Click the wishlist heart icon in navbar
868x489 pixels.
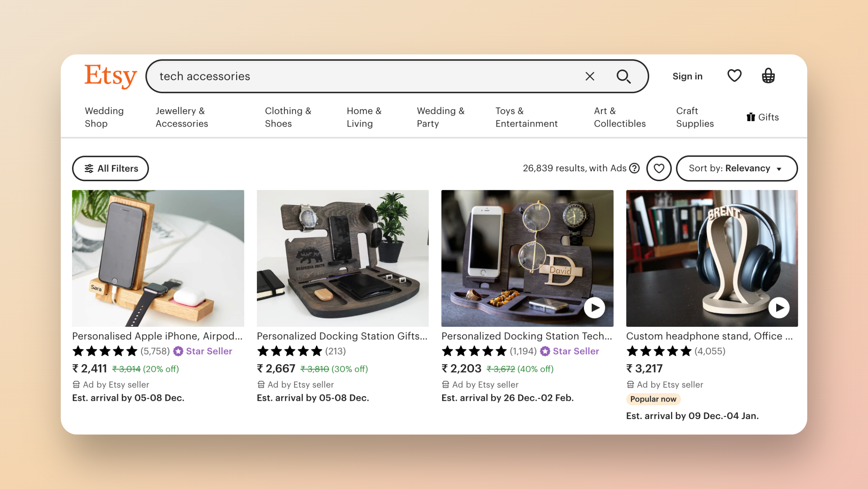[734, 76]
